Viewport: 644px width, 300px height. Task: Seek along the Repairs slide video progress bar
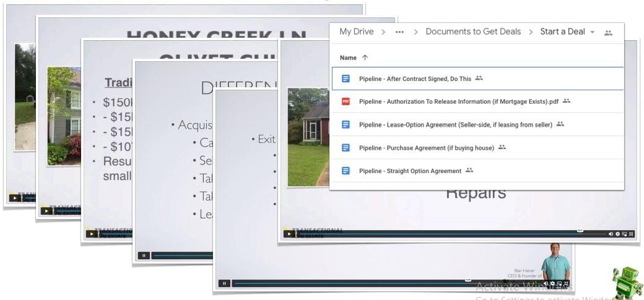click(451, 234)
